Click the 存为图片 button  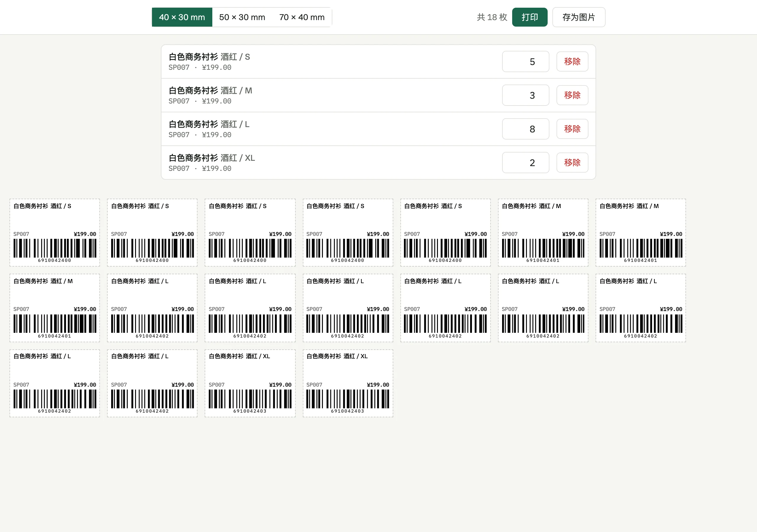(x=579, y=17)
